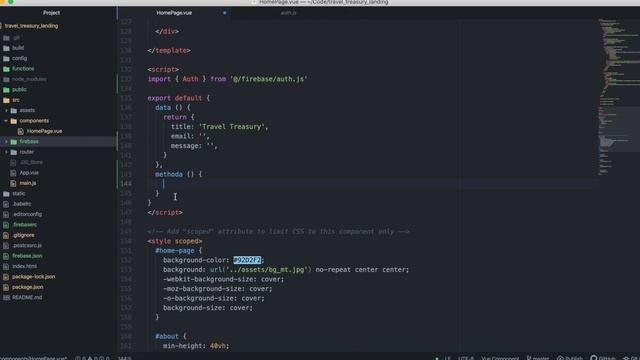The width and height of the screenshot is (640, 360).
Task: Select the .DS_Store file in tree
Action: click(31, 162)
